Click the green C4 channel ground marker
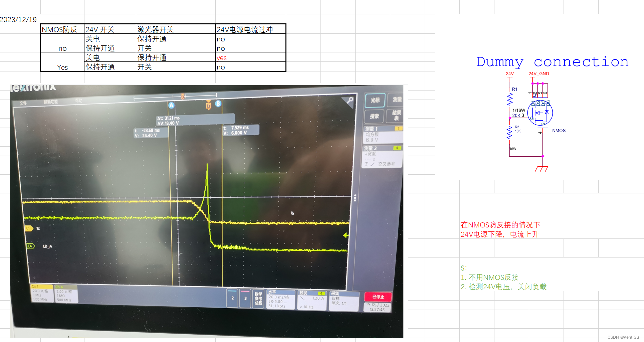This screenshot has height=342, width=644. coord(30,246)
